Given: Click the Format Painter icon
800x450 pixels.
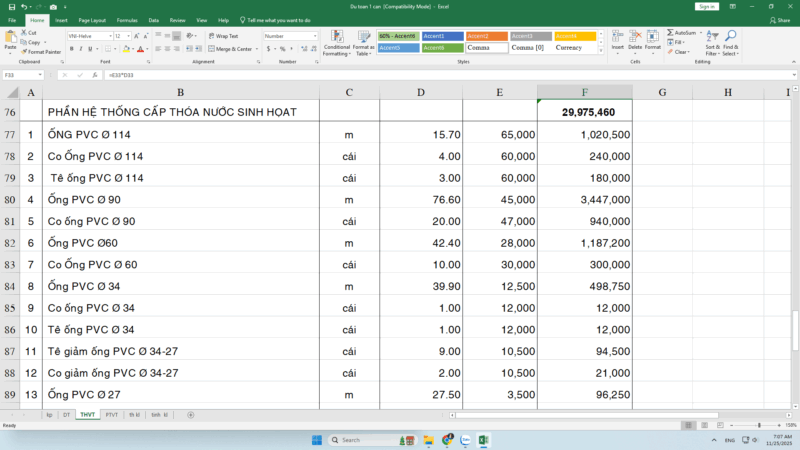Looking at the screenshot, I should 22,51.
